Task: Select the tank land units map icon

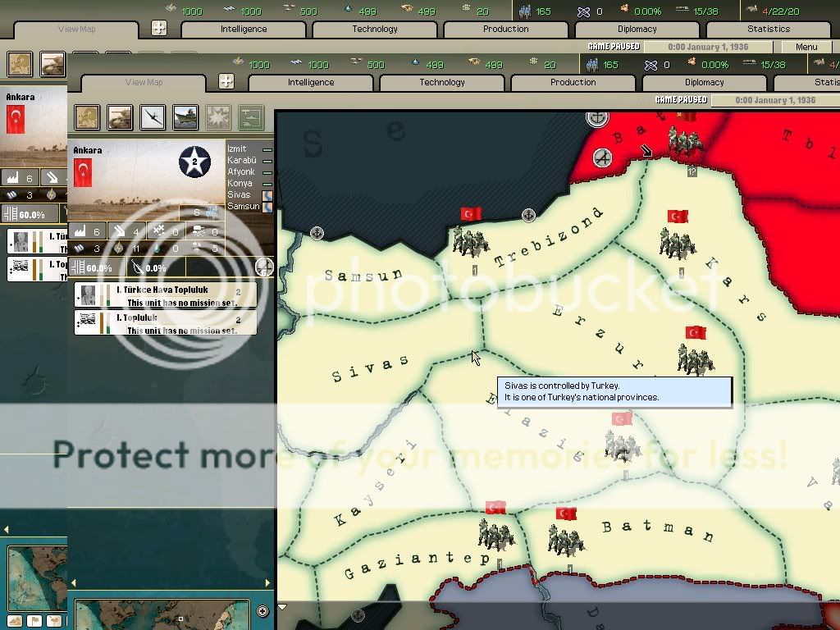Action: pos(120,117)
